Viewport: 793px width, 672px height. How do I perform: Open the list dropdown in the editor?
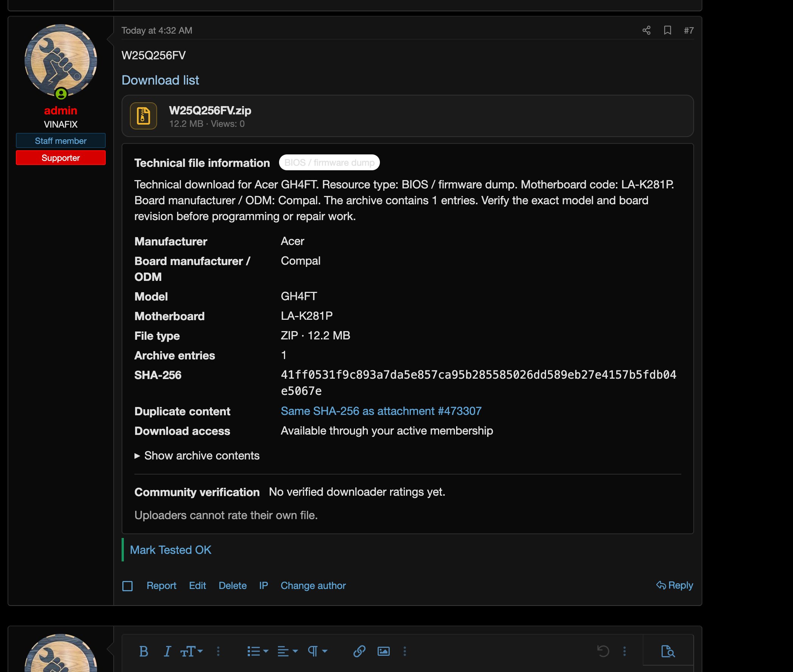[258, 652]
